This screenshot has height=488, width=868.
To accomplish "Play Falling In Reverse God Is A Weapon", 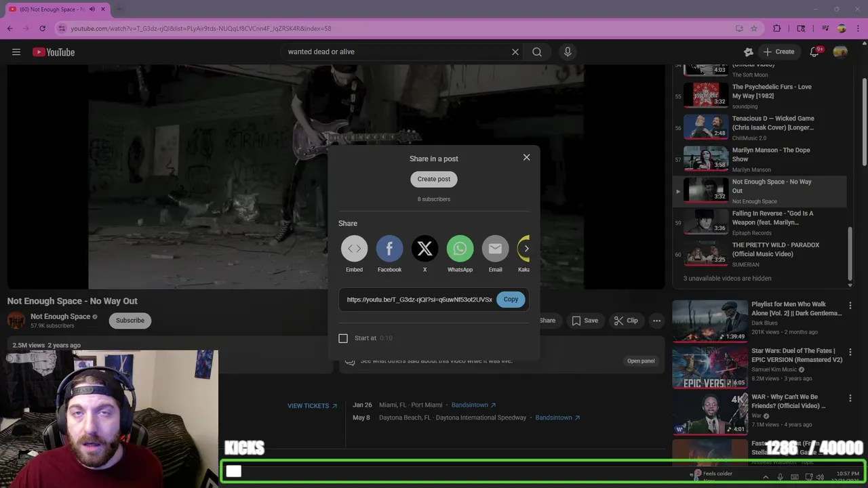I will point(759,222).
